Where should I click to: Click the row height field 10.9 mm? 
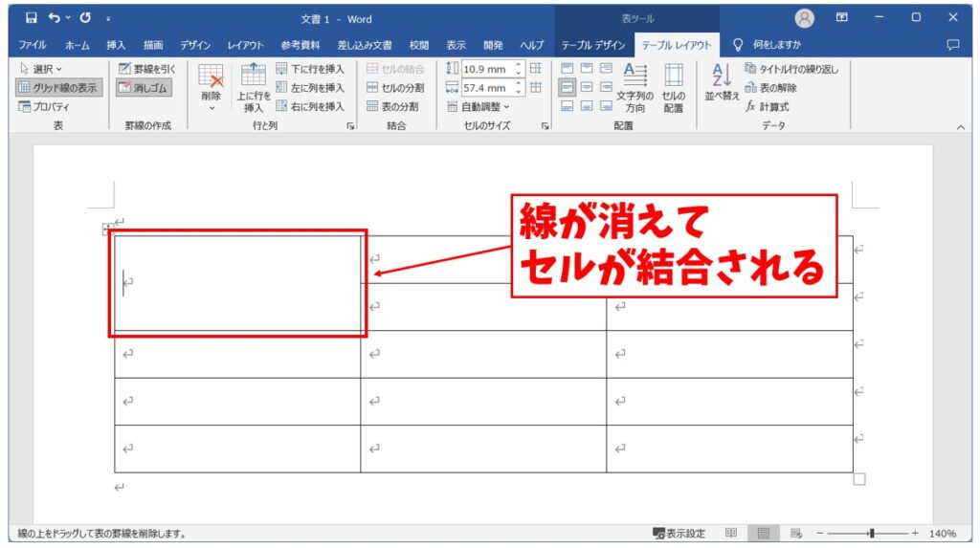486,69
